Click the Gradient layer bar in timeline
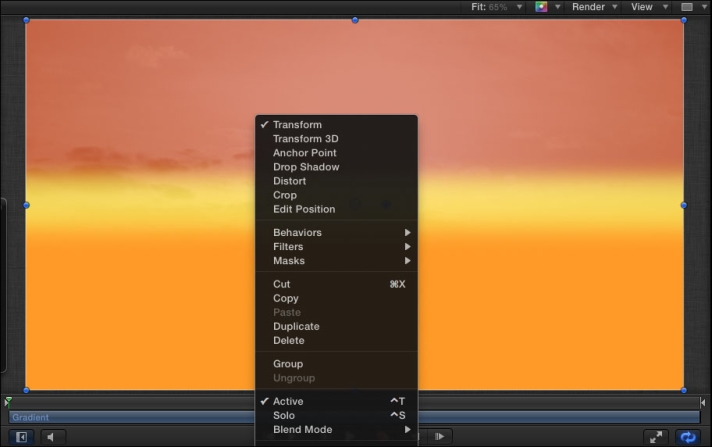712x447 pixels. click(x=130, y=417)
